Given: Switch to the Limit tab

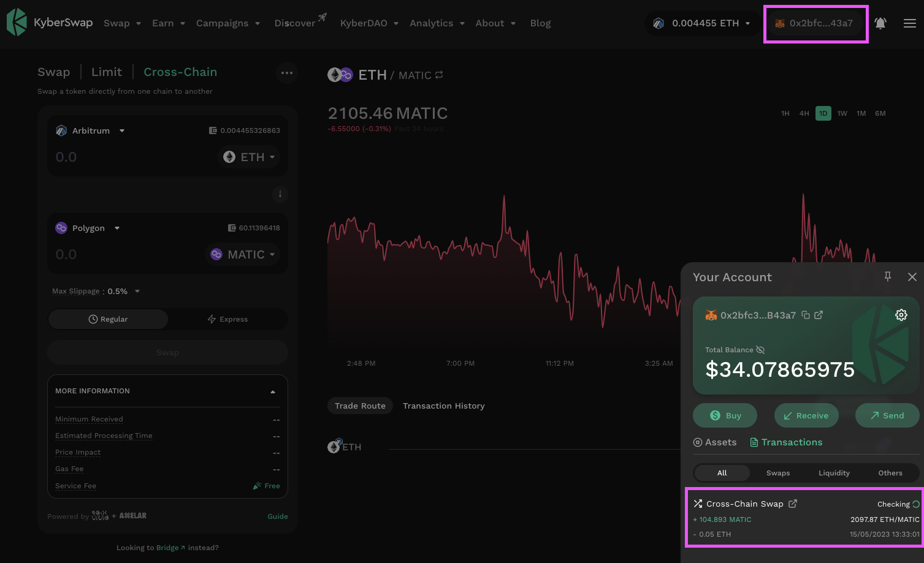Looking at the screenshot, I should (x=107, y=72).
